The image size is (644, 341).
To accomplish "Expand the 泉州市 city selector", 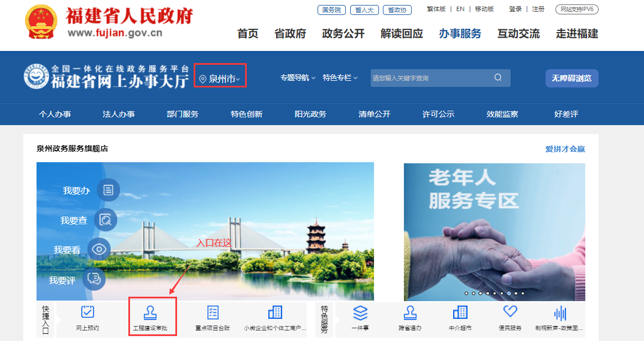I will pos(220,79).
